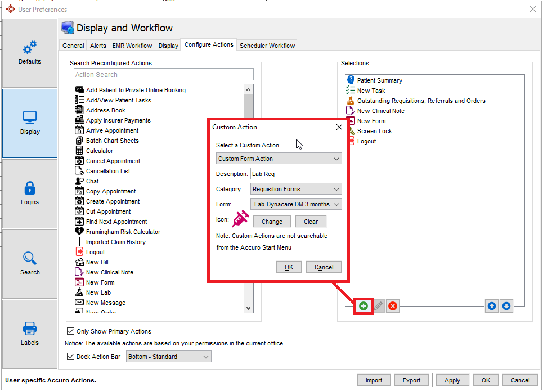Open the Category Requisition Forms dropdown
543x392 pixels.
(296, 189)
